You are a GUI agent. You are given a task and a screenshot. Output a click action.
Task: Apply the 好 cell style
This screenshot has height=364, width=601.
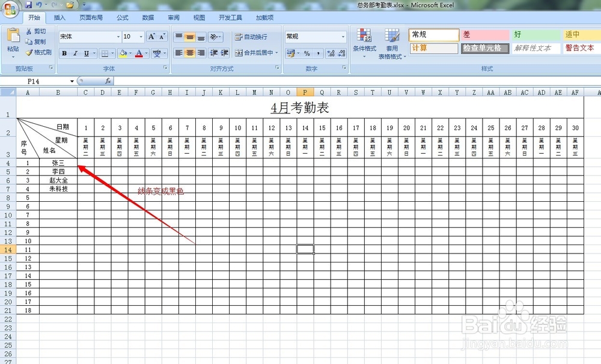[x=536, y=34]
